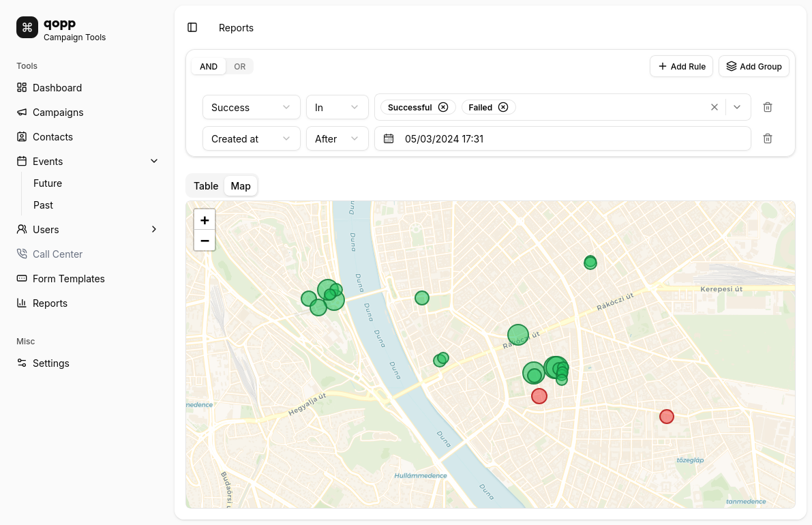
Task: Open the Call Center section
Action: (57, 254)
